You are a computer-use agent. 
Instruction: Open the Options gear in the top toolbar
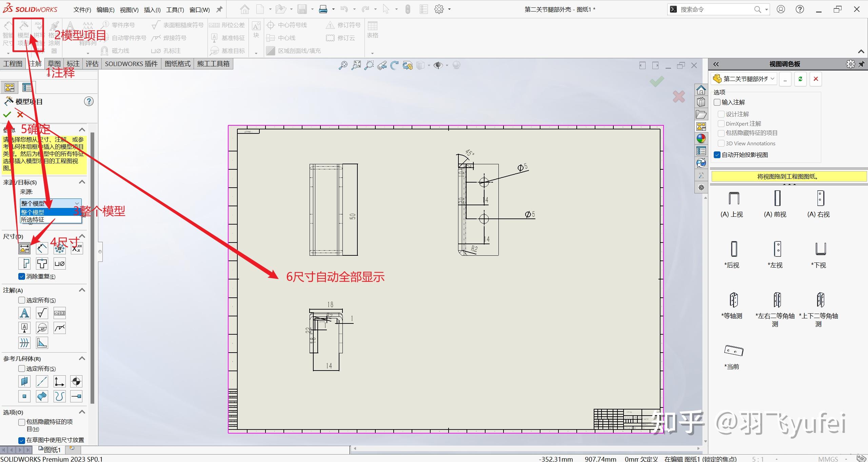[x=439, y=9]
